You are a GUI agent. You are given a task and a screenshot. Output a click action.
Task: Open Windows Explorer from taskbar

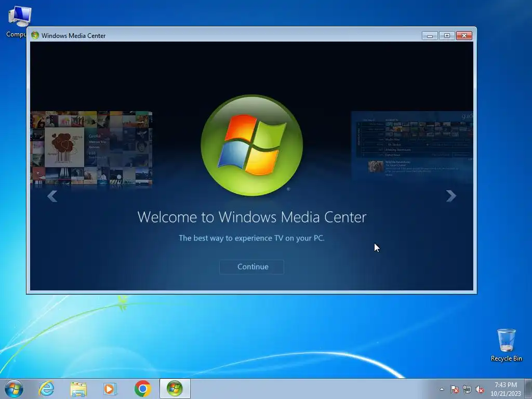coord(78,389)
